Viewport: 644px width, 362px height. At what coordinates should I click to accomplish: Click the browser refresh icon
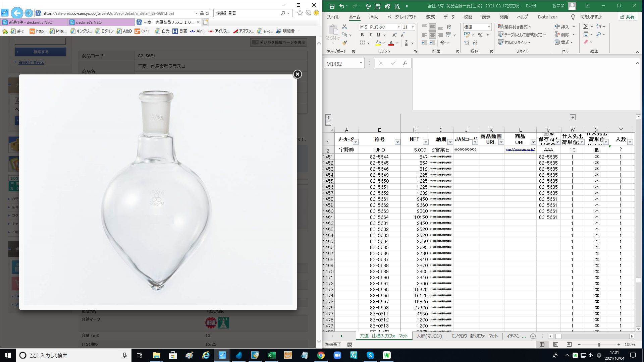(x=207, y=13)
